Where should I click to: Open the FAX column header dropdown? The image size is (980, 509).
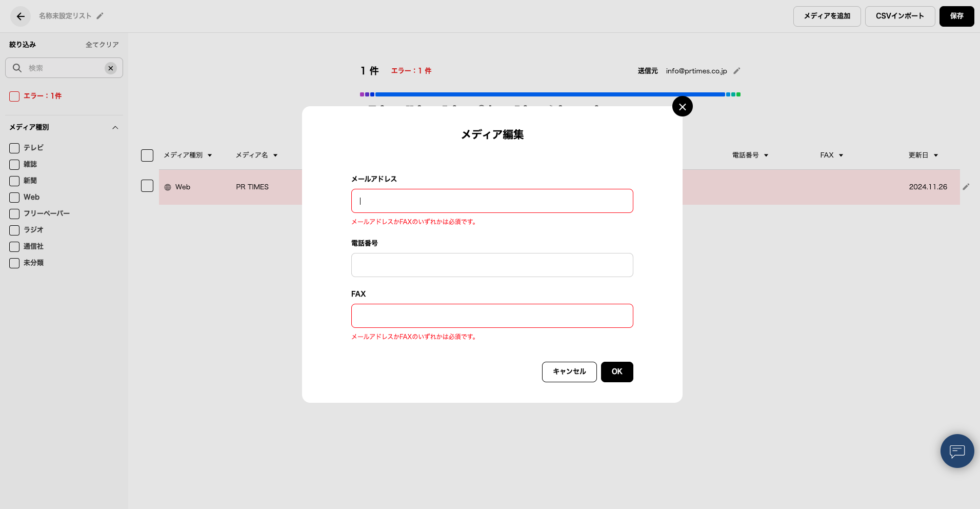coord(841,155)
